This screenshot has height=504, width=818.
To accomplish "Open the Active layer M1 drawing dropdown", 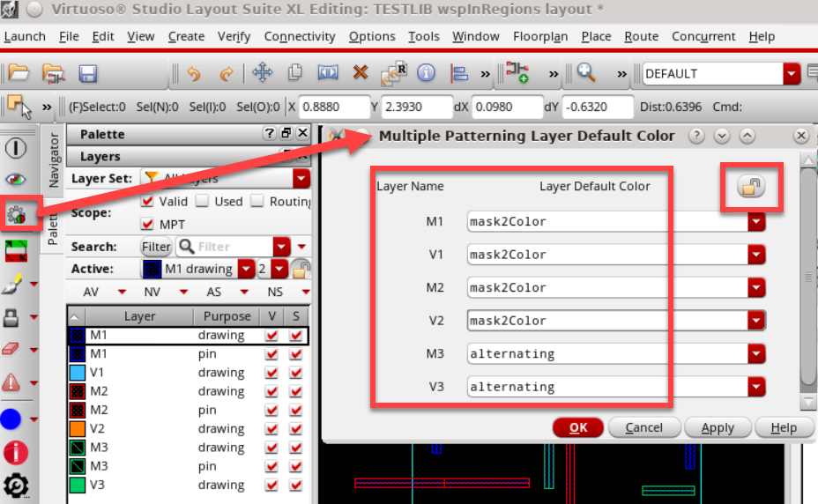I will [x=245, y=269].
